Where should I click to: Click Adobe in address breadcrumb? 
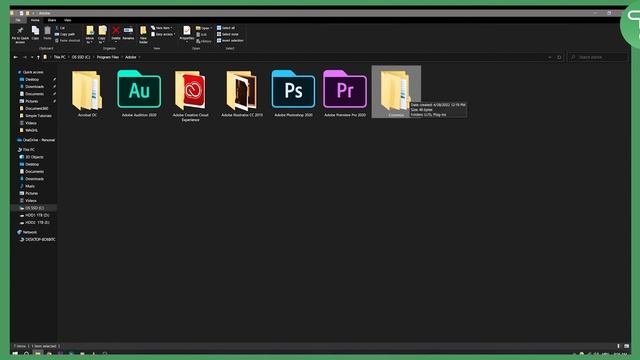point(131,57)
